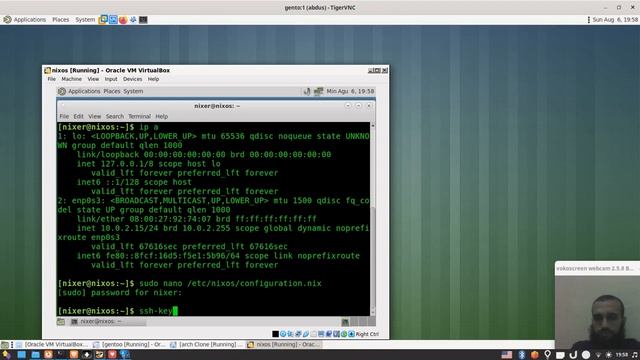640x360 pixels.
Task: Open the VirtualBox Devices menu
Action: tap(132, 79)
